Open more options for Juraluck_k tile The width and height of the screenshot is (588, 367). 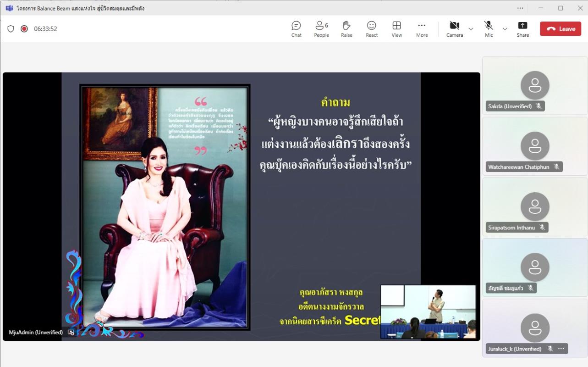click(x=561, y=349)
